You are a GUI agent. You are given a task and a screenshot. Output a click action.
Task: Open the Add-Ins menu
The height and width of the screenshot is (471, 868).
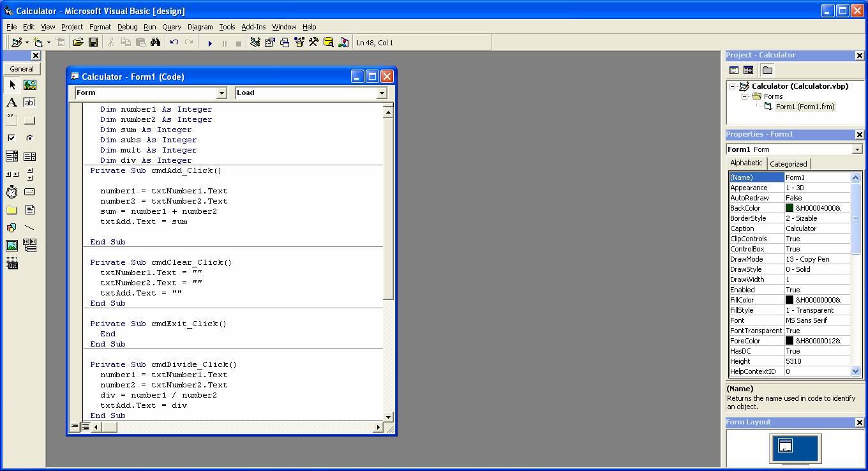tap(253, 27)
